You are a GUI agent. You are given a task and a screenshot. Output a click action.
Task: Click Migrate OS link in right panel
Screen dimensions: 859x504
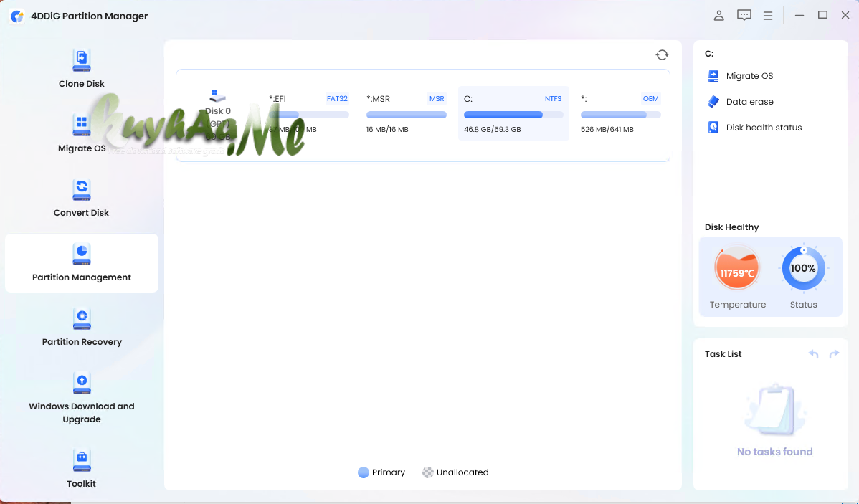click(749, 76)
